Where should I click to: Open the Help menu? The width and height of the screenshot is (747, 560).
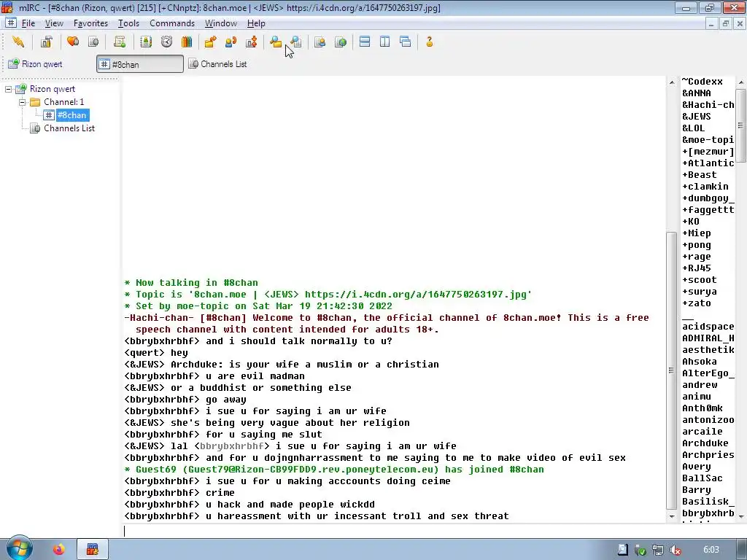[256, 23]
